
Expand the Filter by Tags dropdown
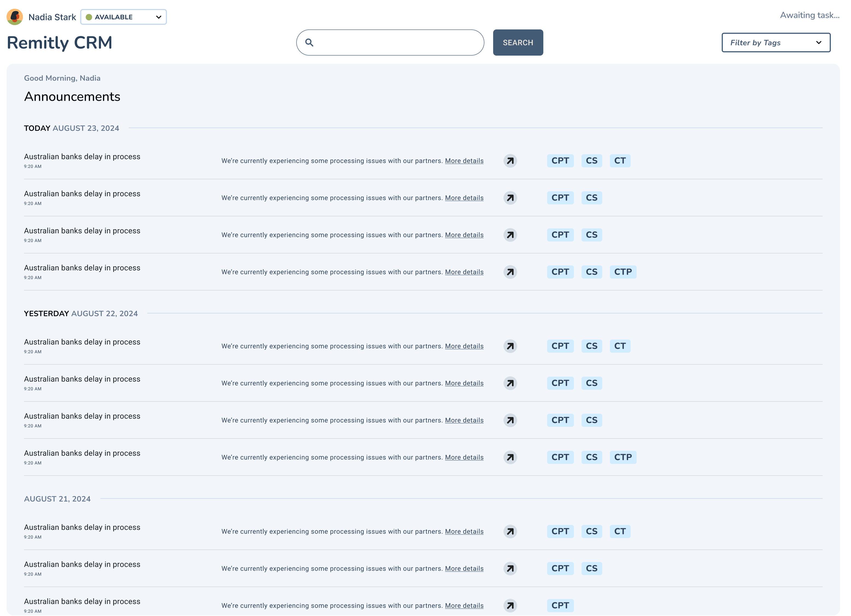point(776,43)
